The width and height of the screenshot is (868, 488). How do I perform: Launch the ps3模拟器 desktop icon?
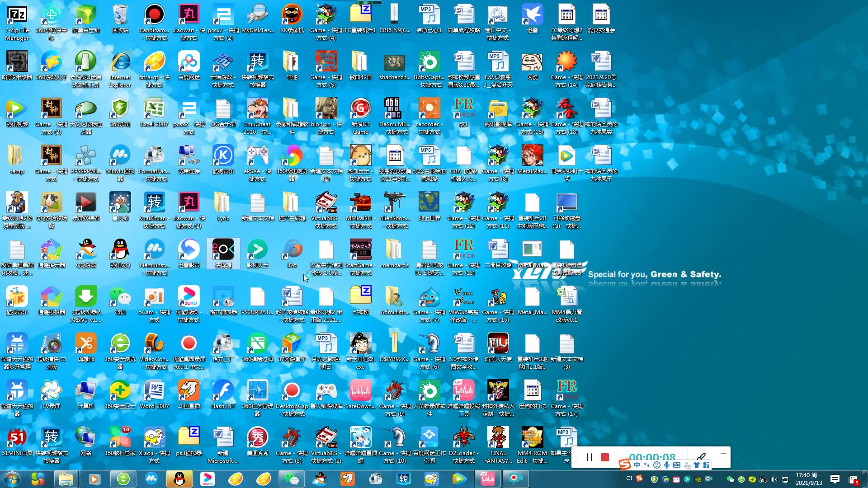tap(189, 441)
